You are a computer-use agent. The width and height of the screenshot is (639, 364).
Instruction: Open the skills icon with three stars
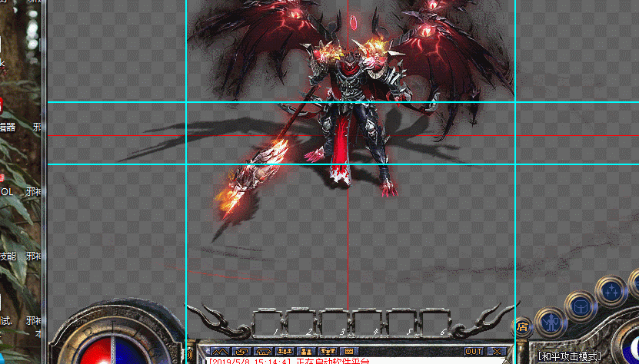[x=611, y=291]
